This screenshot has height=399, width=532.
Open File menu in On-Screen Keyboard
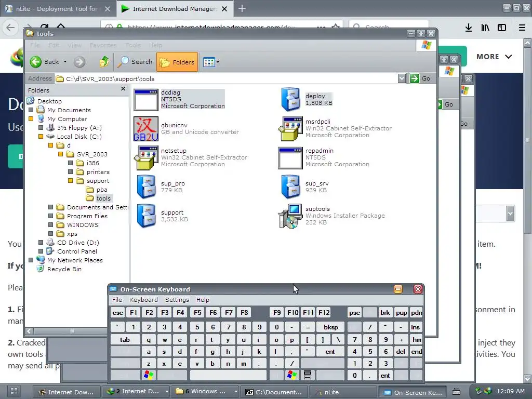pyautogui.click(x=117, y=300)
